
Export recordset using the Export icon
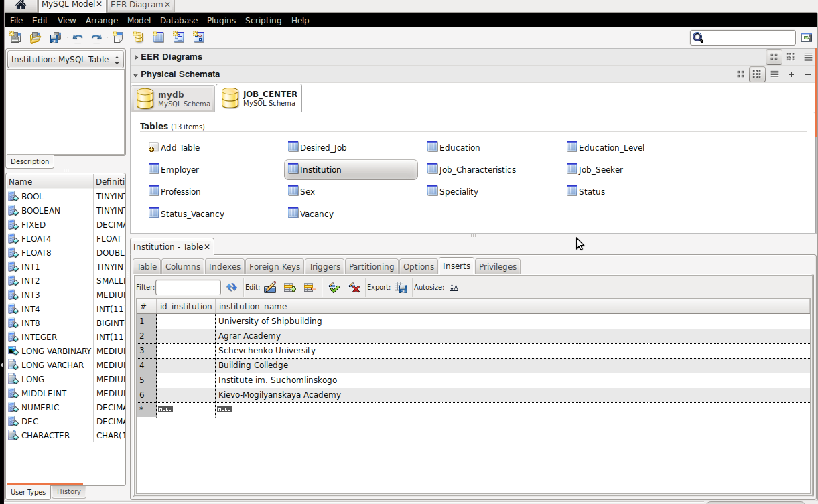click(401, 288)
